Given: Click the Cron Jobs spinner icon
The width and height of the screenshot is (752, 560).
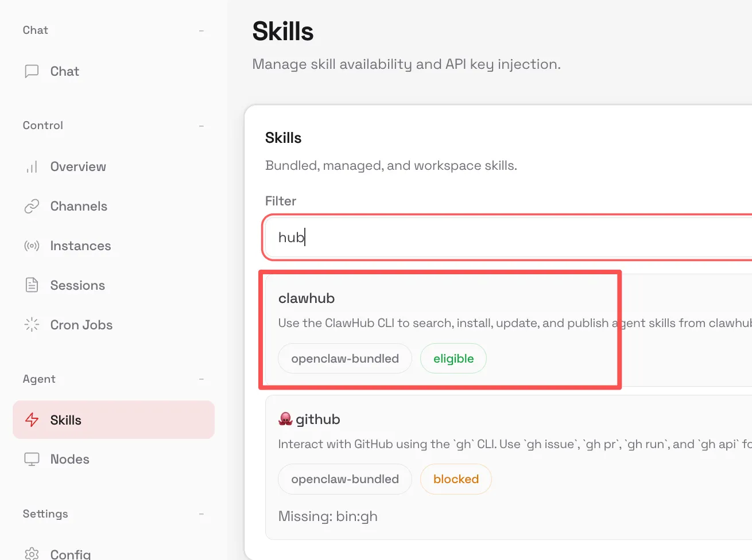Looking at the screenshot, I should pos(32,325).
